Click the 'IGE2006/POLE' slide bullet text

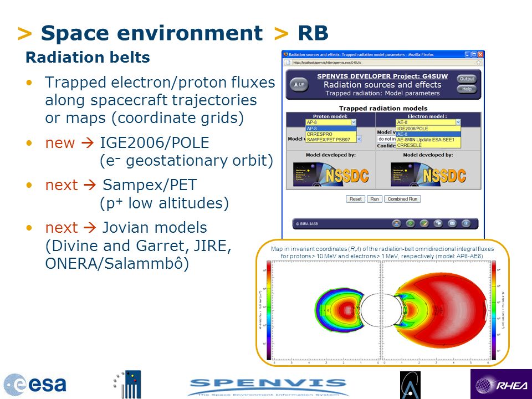pyautogui.click(x=155, y=143)
